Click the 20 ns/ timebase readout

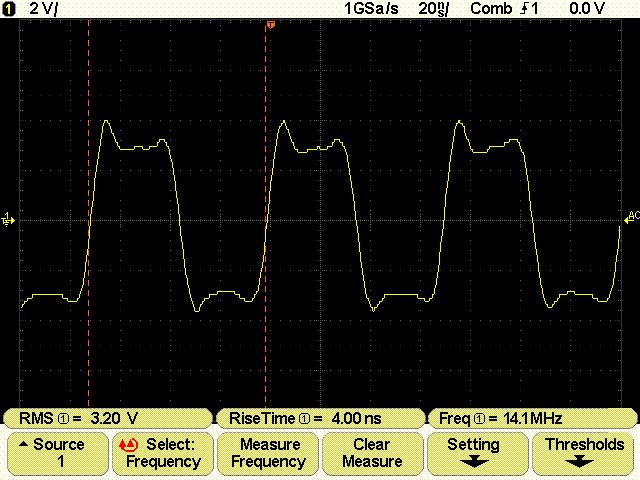433,9
